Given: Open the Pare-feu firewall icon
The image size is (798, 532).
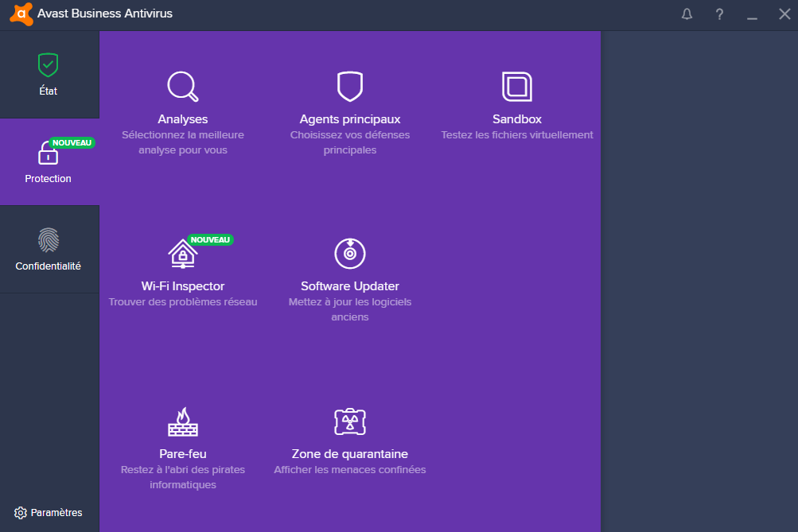Looking at the screenshot, I should tap(182, 421).
